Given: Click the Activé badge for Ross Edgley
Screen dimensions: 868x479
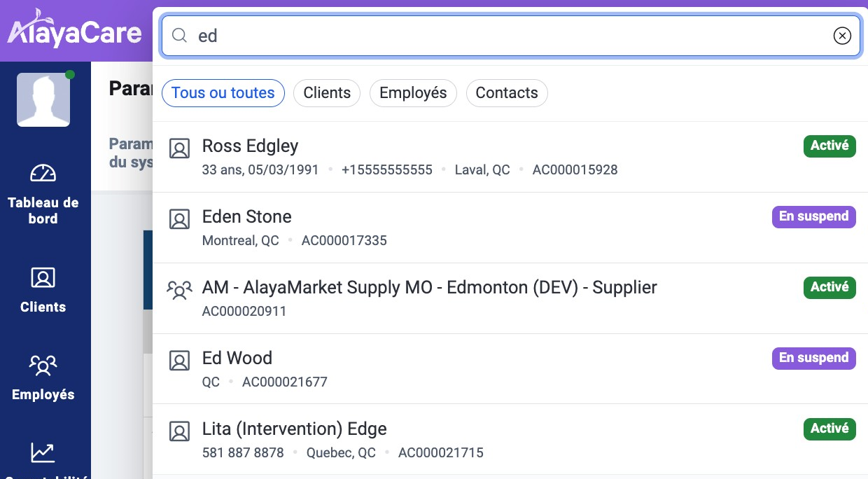Looking at the screenshot, I should [829, 146].
